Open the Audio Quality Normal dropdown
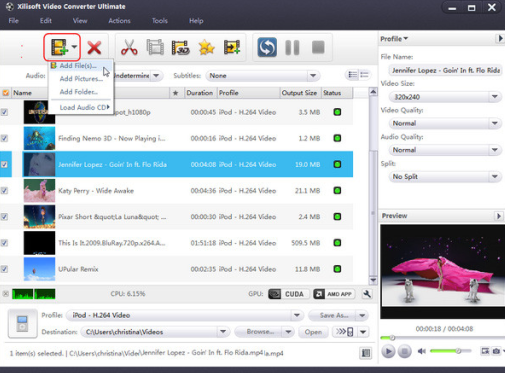 pyautogui.click(x=445, y=150)
